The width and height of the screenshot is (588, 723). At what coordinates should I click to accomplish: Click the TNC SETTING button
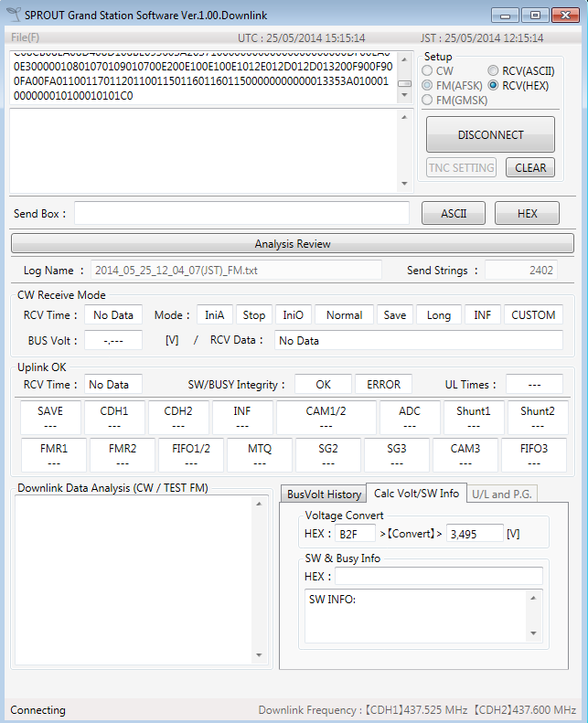tap(461, 167)
